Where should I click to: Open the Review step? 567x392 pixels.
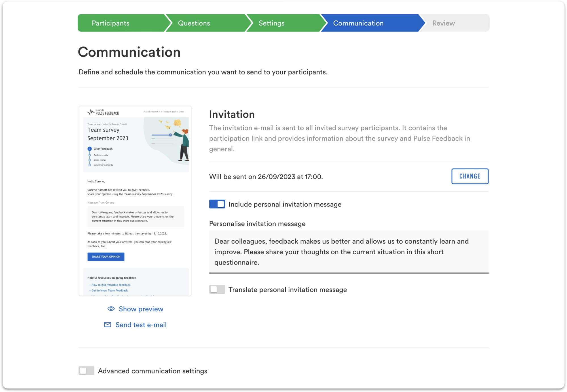tap(443, 23)
